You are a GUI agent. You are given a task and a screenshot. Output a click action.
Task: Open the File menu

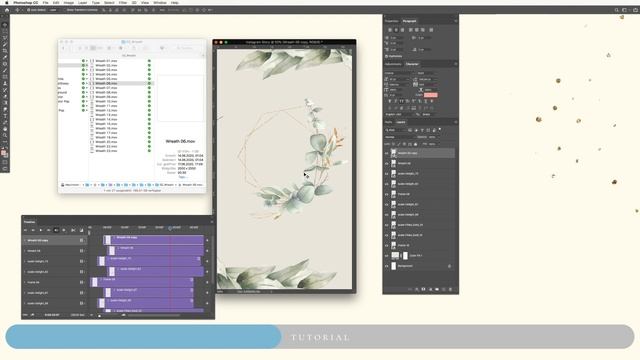coord(45,2)
